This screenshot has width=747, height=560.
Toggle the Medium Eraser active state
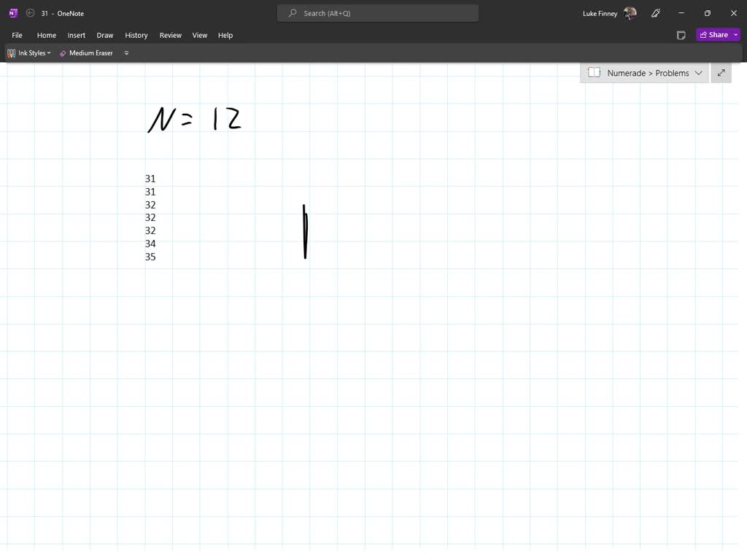pos(86,52)
